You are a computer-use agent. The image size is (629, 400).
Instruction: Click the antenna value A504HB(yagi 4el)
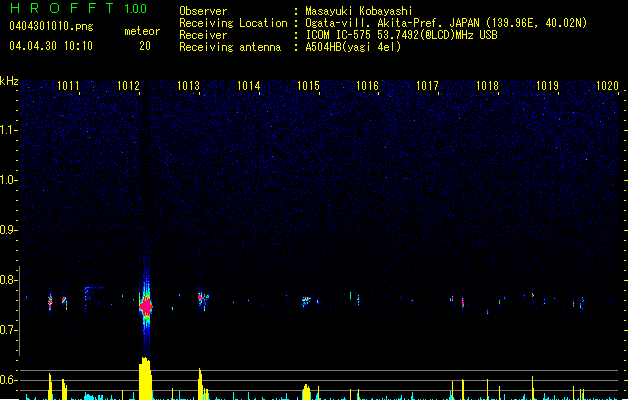[x=353, y=47]
